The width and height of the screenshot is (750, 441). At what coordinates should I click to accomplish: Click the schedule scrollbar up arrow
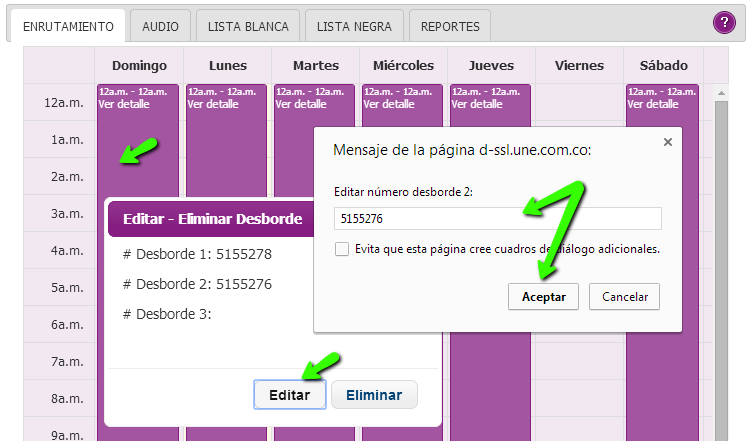coord(721,93)
